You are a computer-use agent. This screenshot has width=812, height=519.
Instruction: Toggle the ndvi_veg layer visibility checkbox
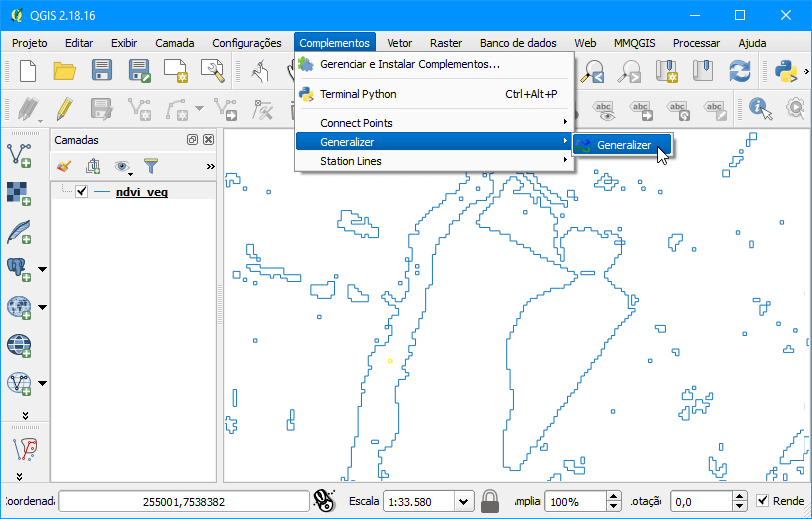pos(81,192)
